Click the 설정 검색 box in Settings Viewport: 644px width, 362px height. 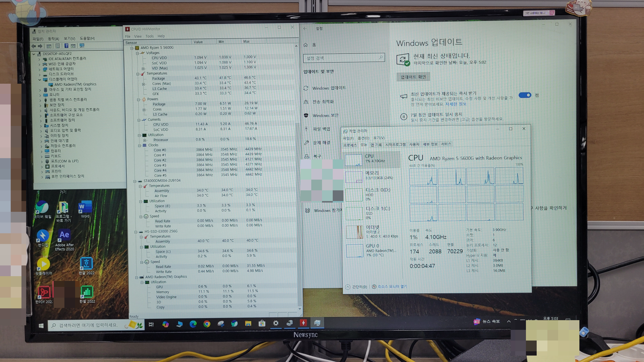344,58
